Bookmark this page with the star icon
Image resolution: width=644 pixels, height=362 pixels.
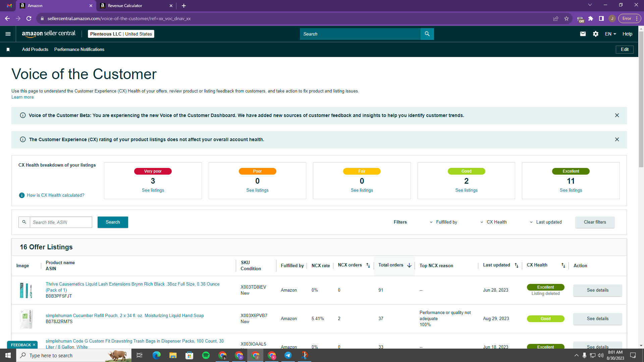pos(567,18)
